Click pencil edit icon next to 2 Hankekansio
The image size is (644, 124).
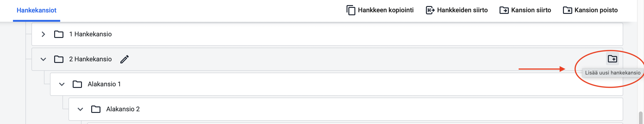tap(125, 59)
